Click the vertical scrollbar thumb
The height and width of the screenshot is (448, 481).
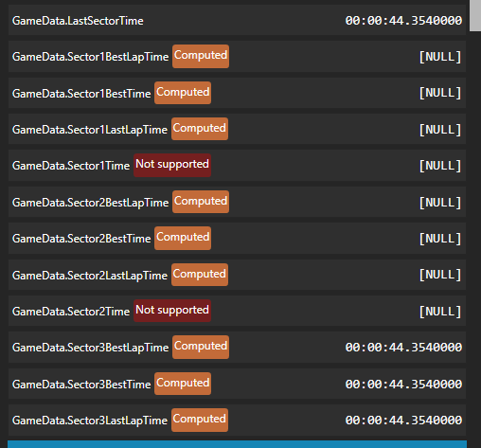click(x=475, y=15)
